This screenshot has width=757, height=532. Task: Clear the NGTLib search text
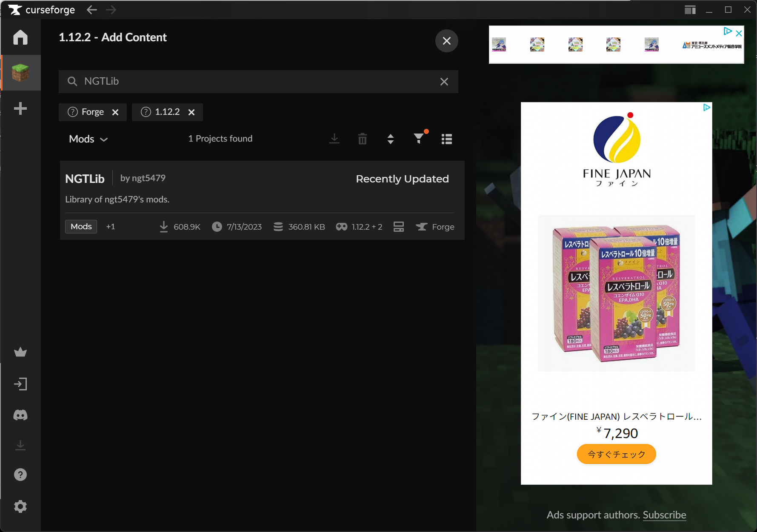[444, 82]
